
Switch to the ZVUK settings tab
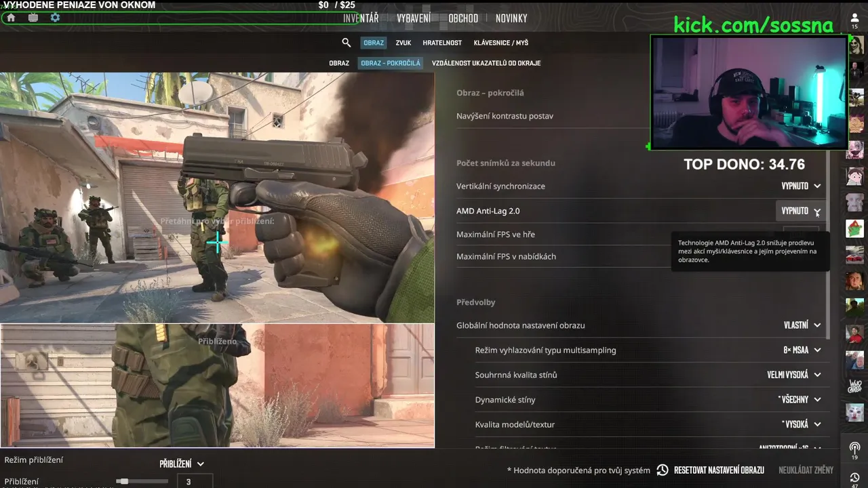[x=403, y=43]
